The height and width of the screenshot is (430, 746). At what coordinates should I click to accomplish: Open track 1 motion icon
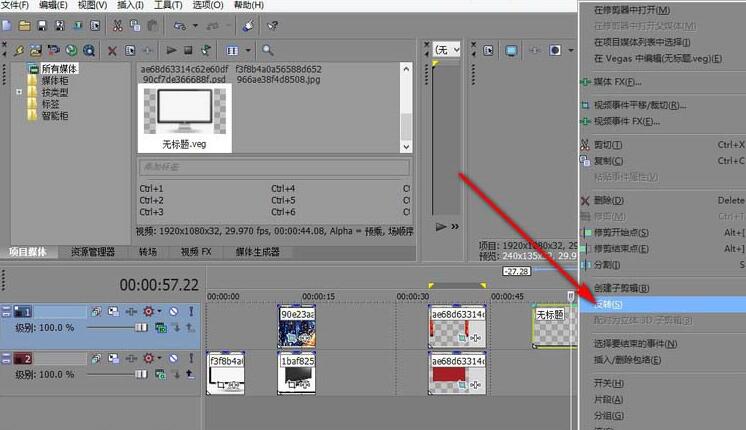pyautogui.click(x=112, y=312)
